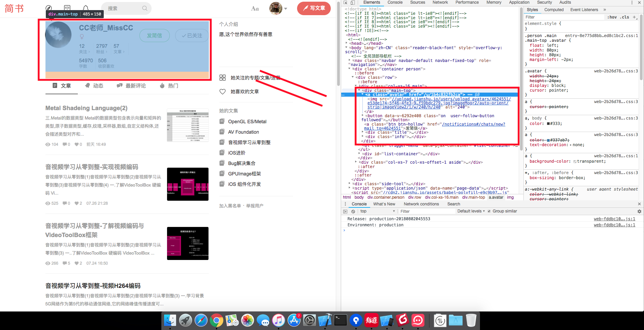Open the top JavaScript context selector
This screenshot has width=644, height=330.
coord(377,211)
